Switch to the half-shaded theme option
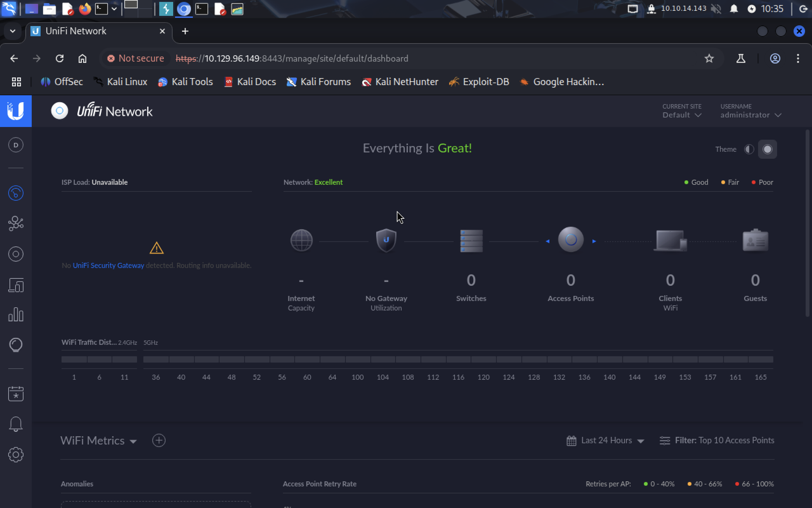 coord(749,149)
